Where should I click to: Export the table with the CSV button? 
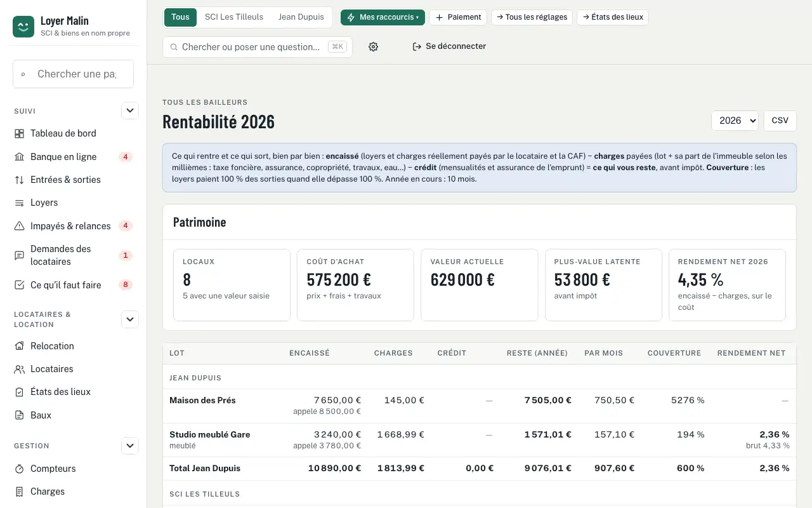(780, 121)
